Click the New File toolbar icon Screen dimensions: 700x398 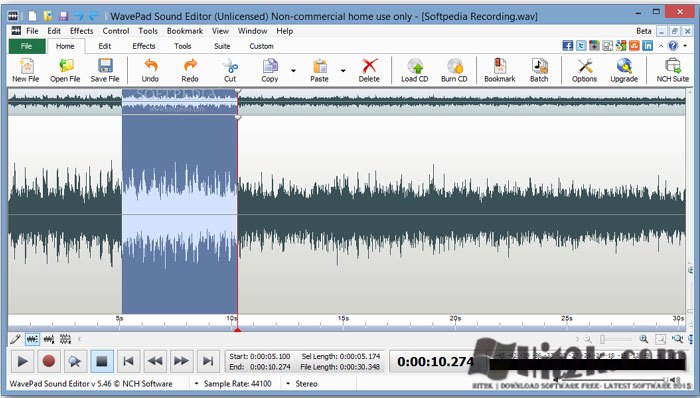click(x=26, y=70)
